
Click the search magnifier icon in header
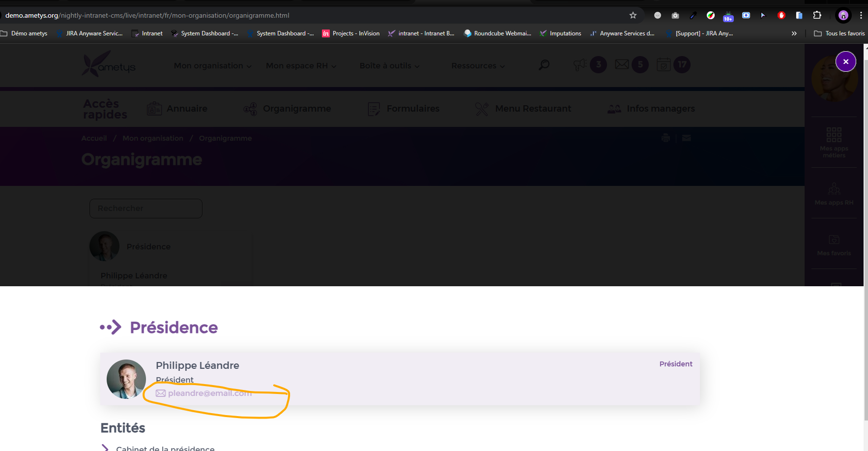pos(544,65)
